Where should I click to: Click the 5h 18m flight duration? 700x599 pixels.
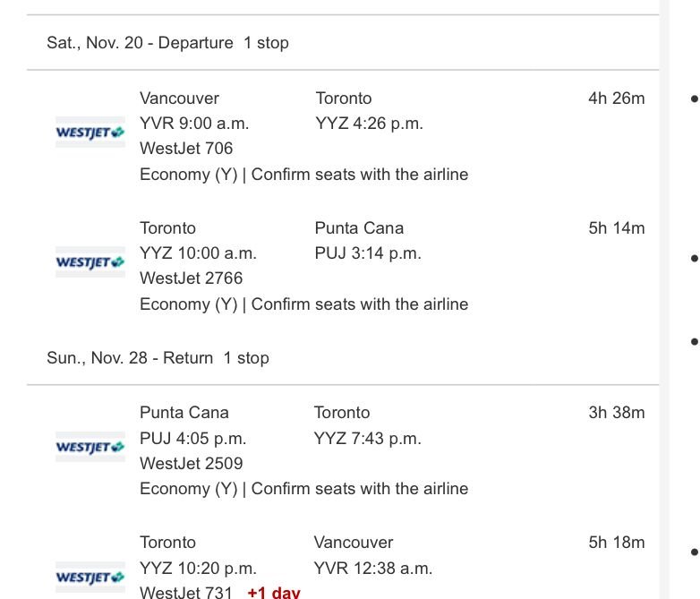(x=616, y=543)
